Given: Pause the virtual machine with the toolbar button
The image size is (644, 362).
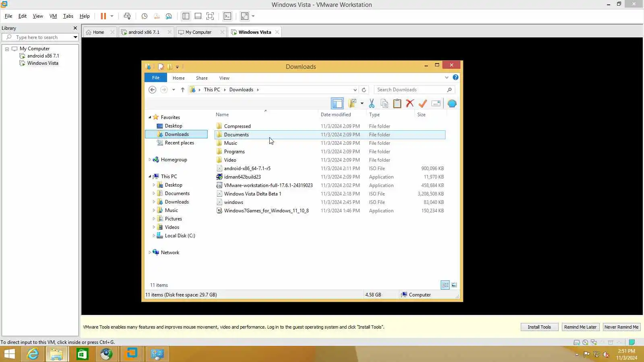Looking at the screenshot, I should (x=103, y=16).
